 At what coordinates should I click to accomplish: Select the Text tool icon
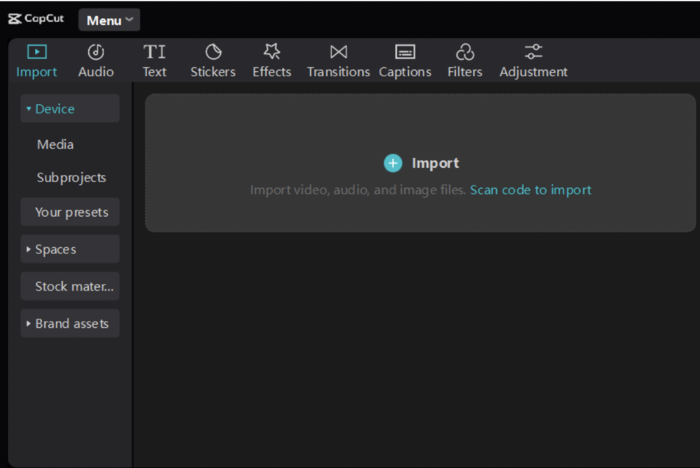pos(154,52)
